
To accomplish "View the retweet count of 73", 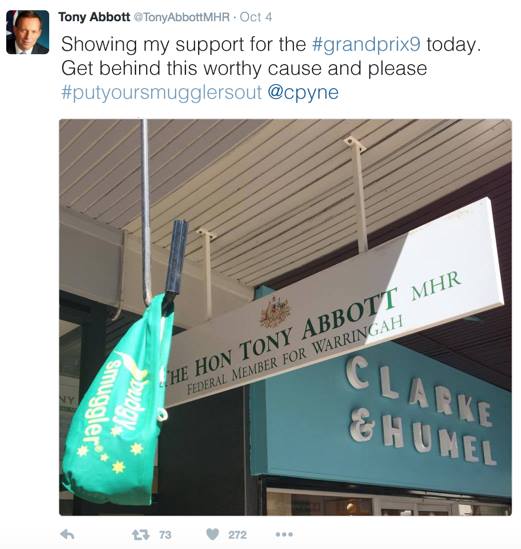I will pyautogui.click(x=165, y=535).
